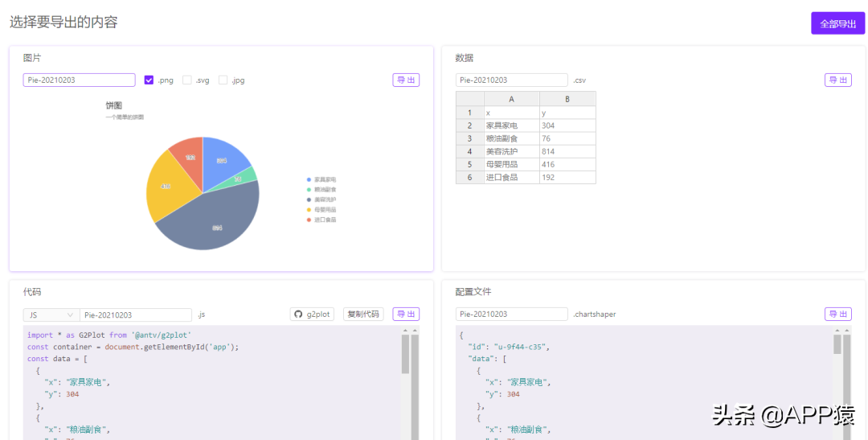The image size is (868, 440).
Task: Click the 全部导出 button
Action: 837,23
